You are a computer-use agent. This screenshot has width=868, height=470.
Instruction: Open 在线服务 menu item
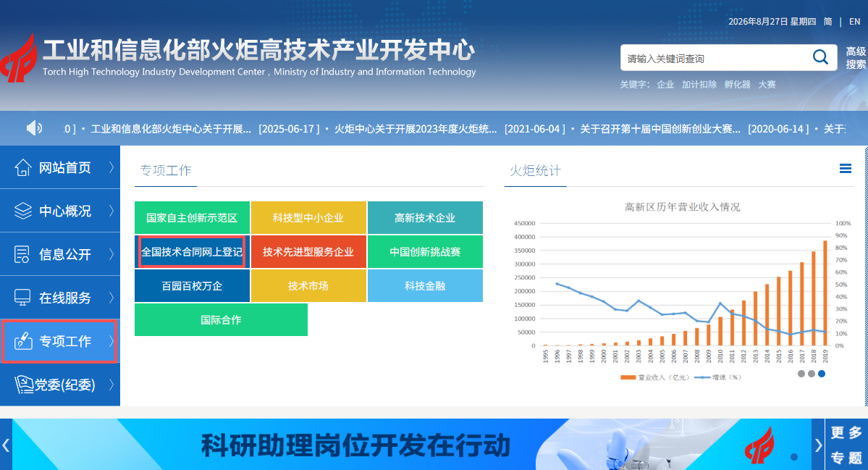[x=60, y=298]
